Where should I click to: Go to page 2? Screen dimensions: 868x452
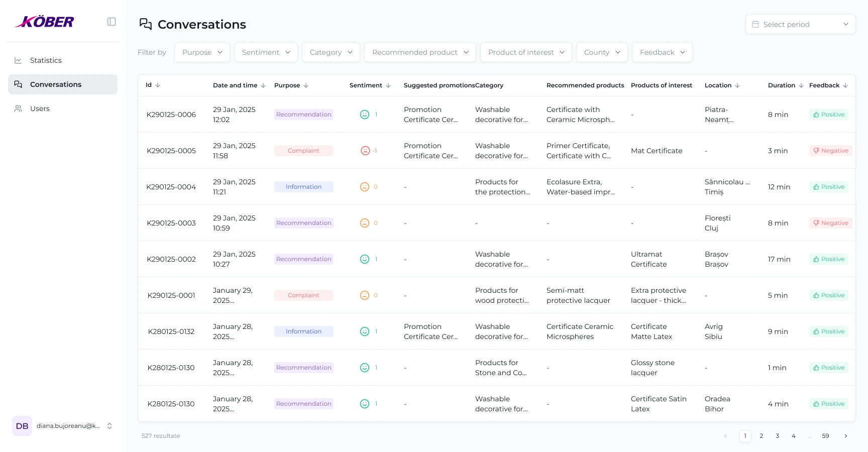pyautogui.click(x=762, y=436)
